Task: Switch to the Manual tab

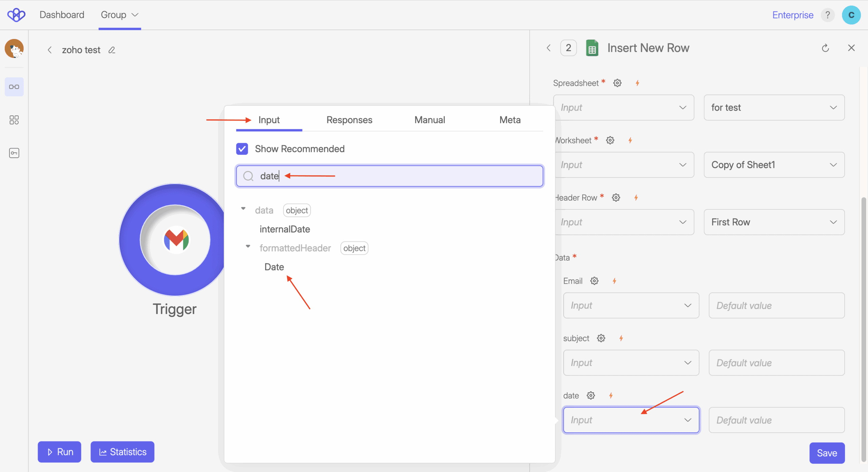Action: [x=430, y=120]
